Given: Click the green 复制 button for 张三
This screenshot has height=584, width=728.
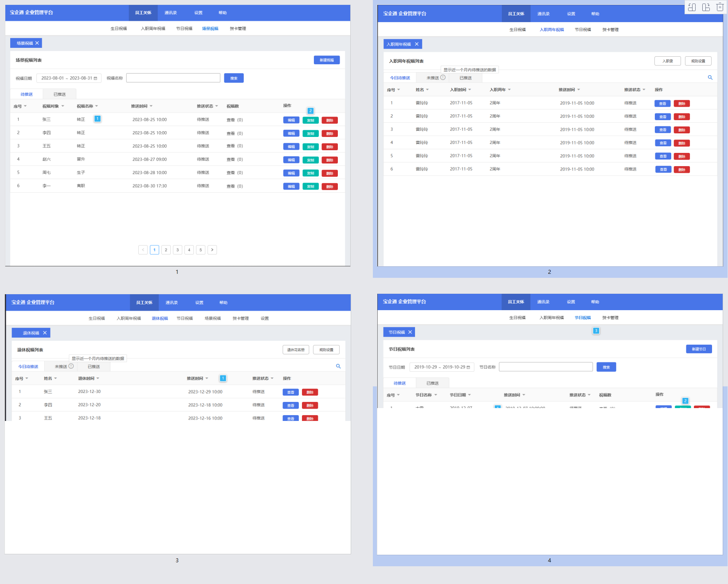Looking at the screenshot, I should [x=310, y=120].
